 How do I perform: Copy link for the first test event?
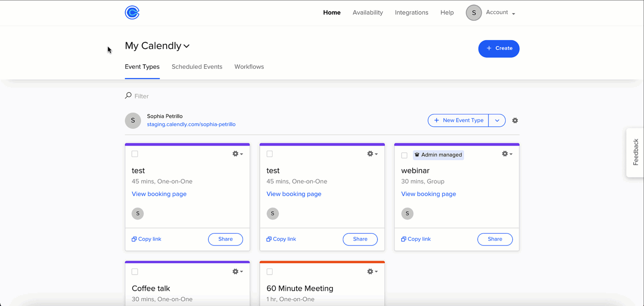(x=147, y=239)
